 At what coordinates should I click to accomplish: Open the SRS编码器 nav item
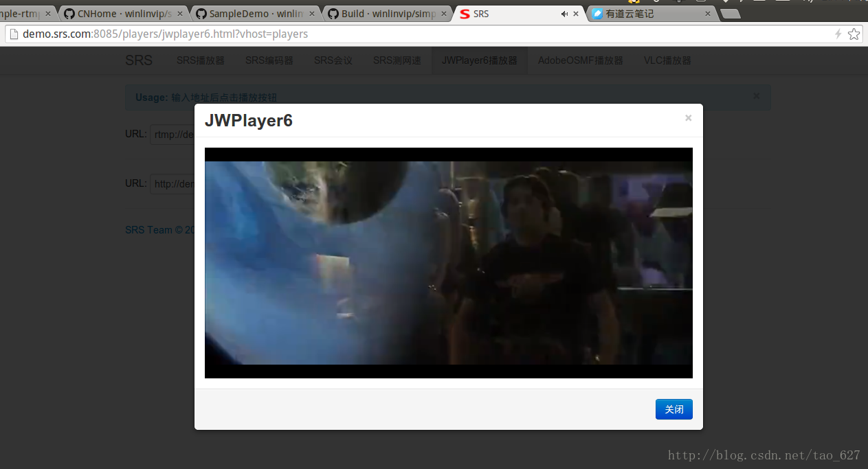pyautogui.click(x=269, y=60)
